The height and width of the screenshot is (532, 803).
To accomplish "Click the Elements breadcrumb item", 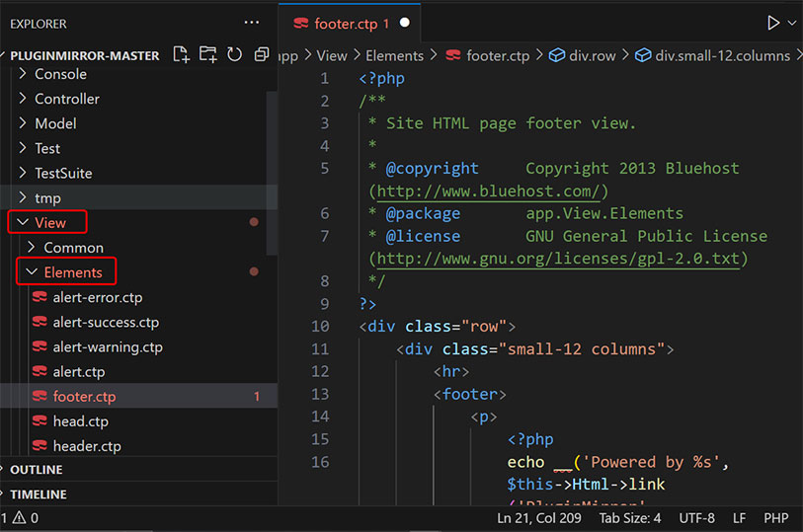I will pos(394,56).
